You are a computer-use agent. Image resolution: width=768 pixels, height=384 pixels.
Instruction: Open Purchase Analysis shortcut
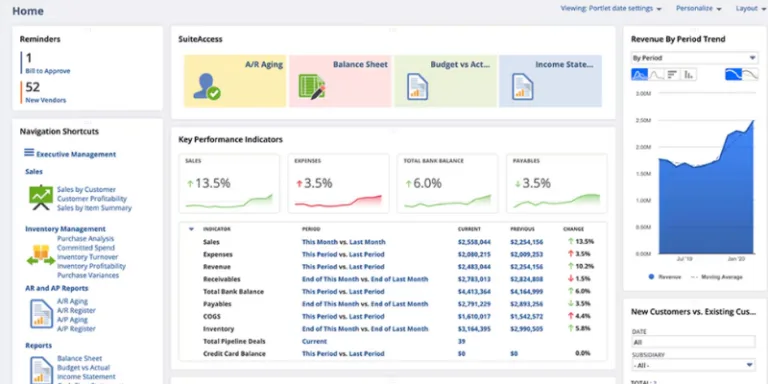pos(85,239)
